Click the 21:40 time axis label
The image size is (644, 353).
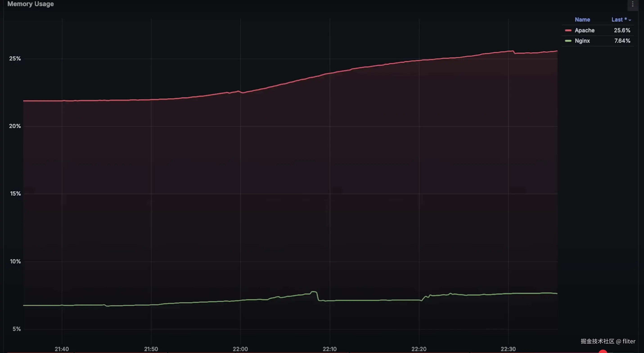click(62, 349)
